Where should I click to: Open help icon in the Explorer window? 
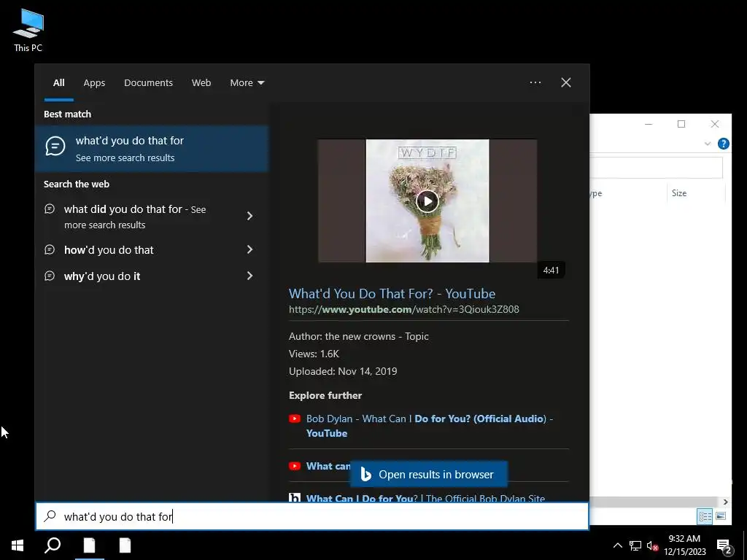tap(723, 144)
